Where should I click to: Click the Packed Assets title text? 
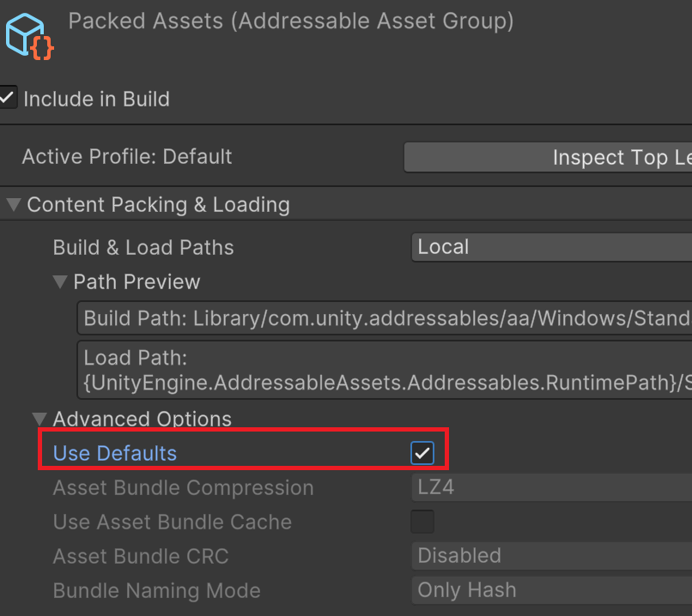click(x=291, y=21)
